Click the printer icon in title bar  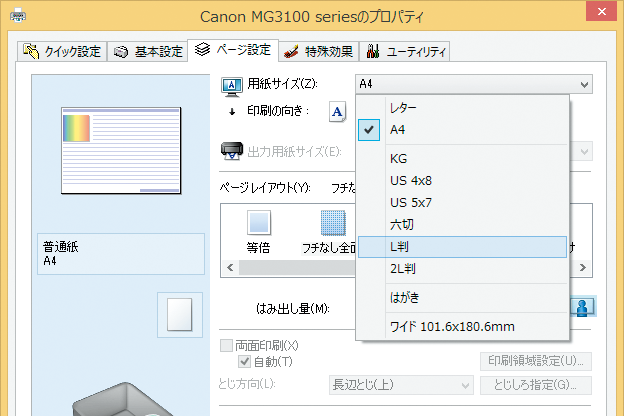coord(18,16)
